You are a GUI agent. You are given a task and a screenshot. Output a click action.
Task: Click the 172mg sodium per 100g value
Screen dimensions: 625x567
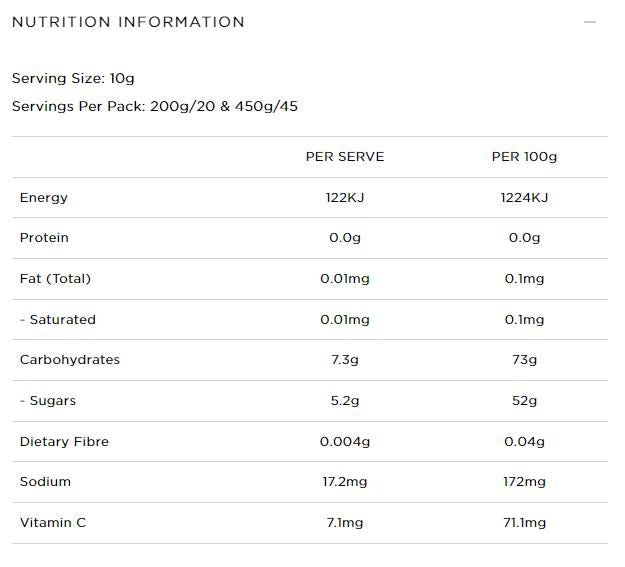tap(524, 482)
